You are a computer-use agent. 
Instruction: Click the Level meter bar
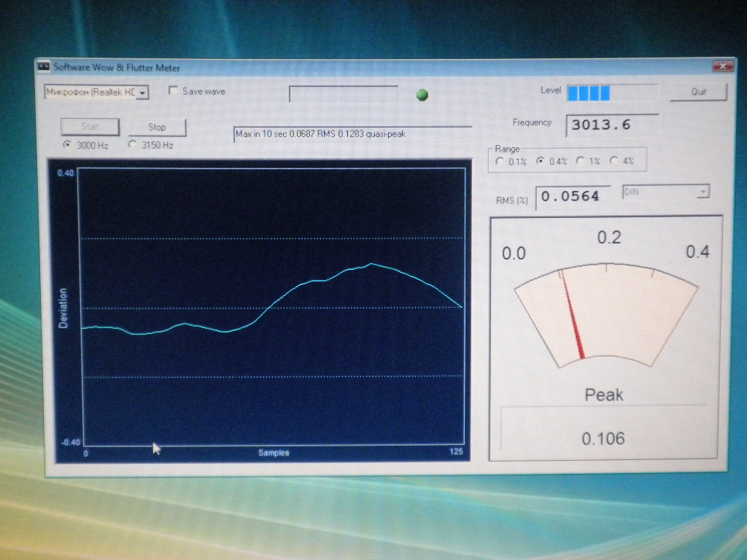coord(612,93)
